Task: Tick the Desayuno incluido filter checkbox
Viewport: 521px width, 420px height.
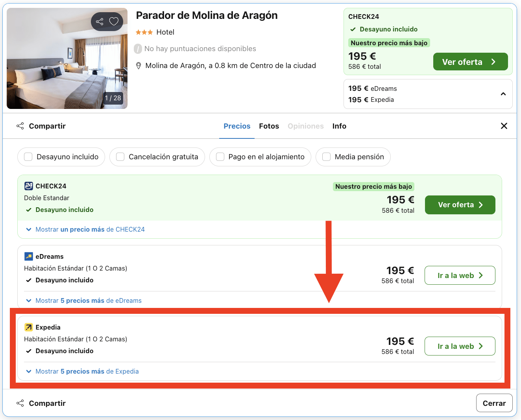Action: [x=28, y=157]
